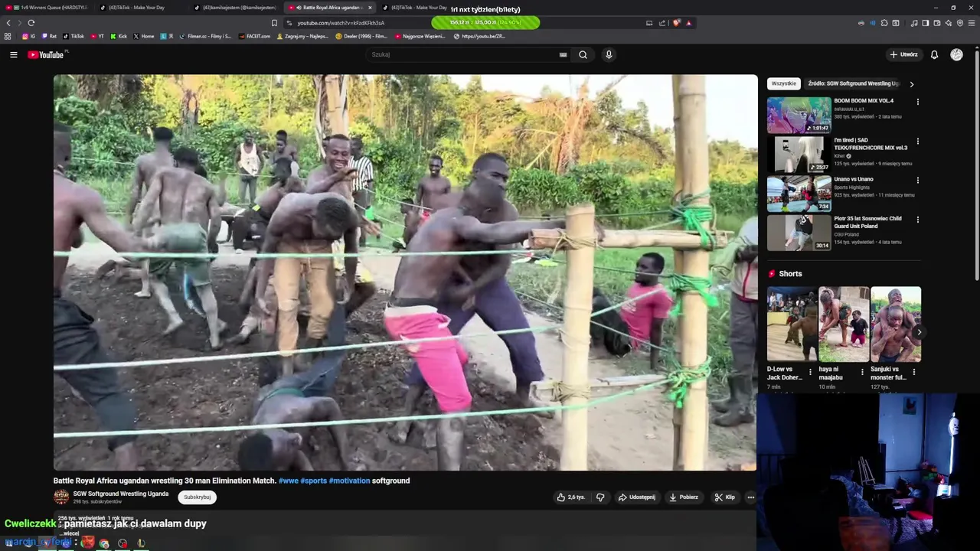
Task: Open the IG bookmark
Action: 28,36
